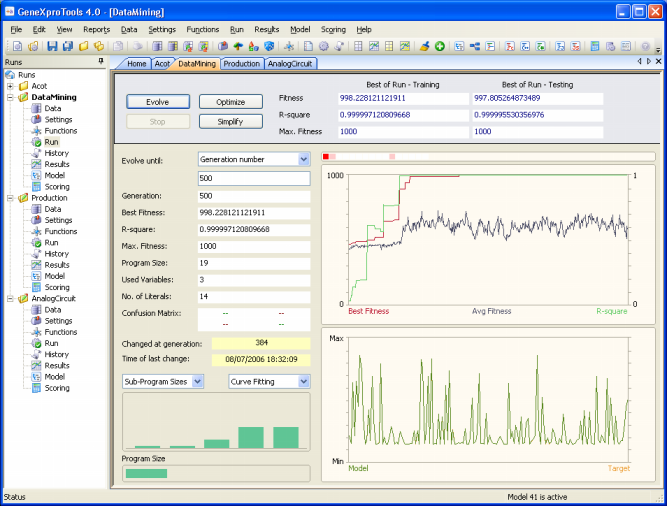Open History under the DataMining run
Screen dimensions: 667x506
[56, 153]
